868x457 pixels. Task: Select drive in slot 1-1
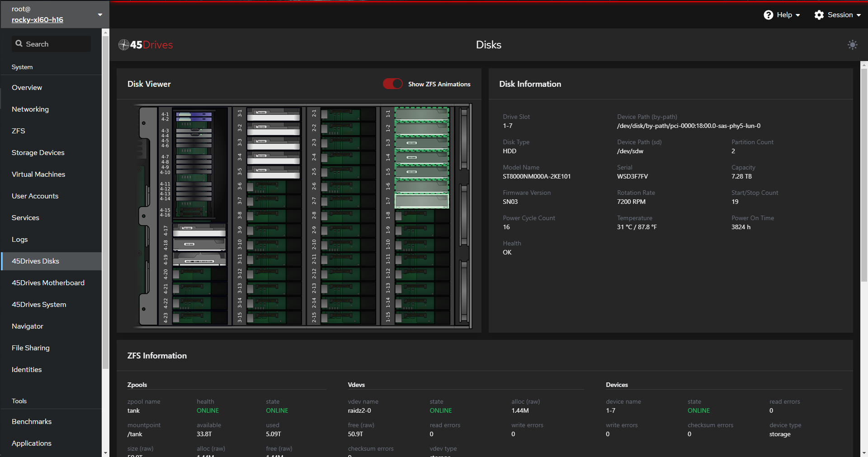point(422,114)
